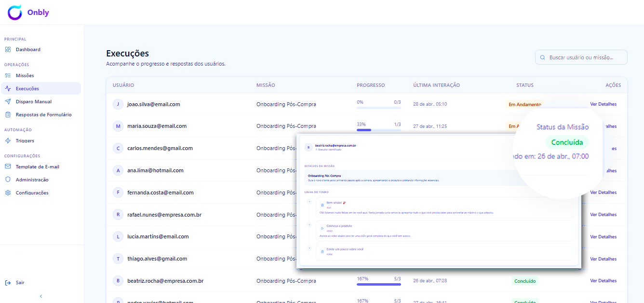The width and height of the screenshot is (644, 303).
Task: Click the Execuções page heading
Action: [127, 54]
